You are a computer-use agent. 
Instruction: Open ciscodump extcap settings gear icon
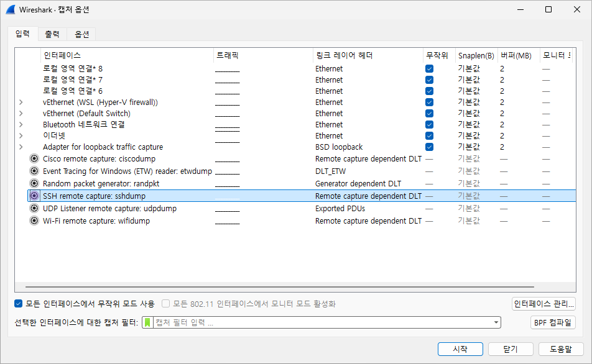pyautogui.click(x=34, y=158)
